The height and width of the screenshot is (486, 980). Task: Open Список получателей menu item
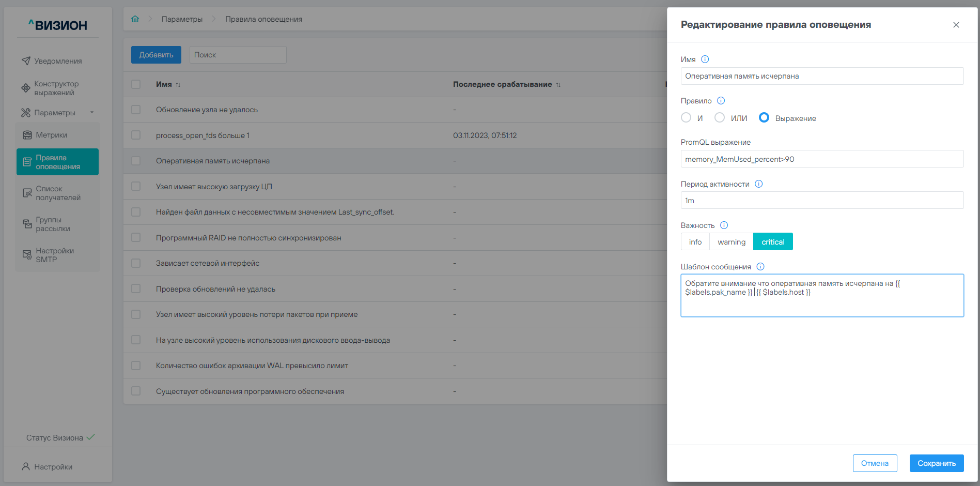58,193
